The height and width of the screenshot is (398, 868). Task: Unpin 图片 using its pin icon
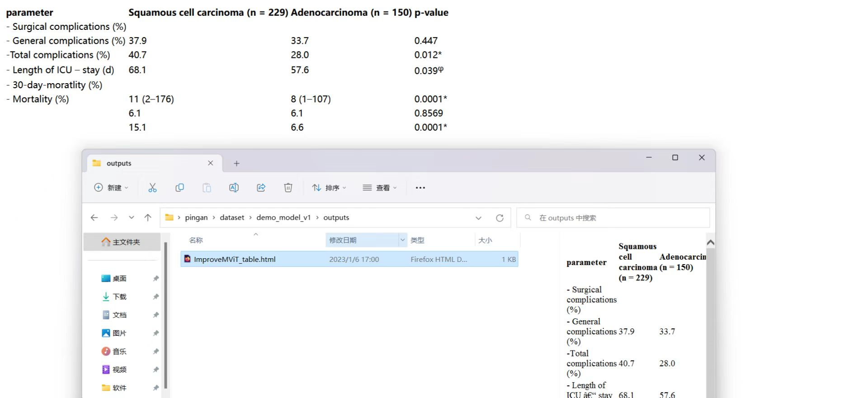coord(156,333)
